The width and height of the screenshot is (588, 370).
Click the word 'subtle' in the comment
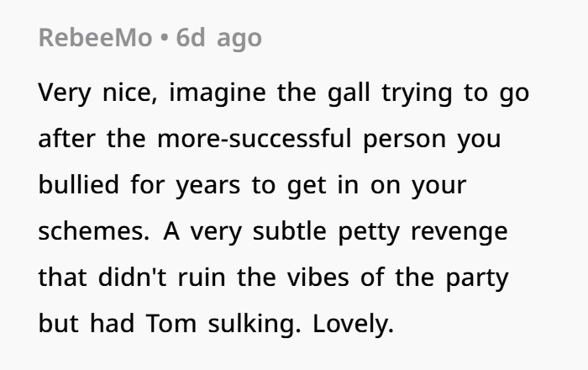coord(290,231)
